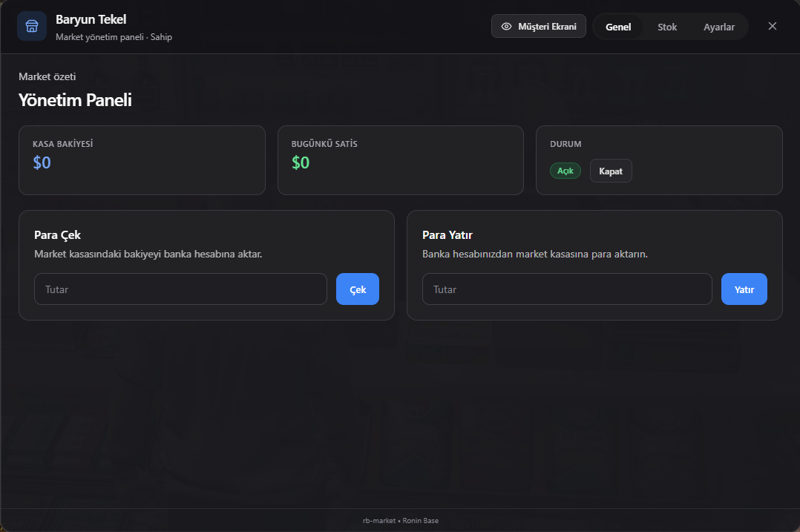Click the rb-market • Ronin Base footer text

(401, 521)
